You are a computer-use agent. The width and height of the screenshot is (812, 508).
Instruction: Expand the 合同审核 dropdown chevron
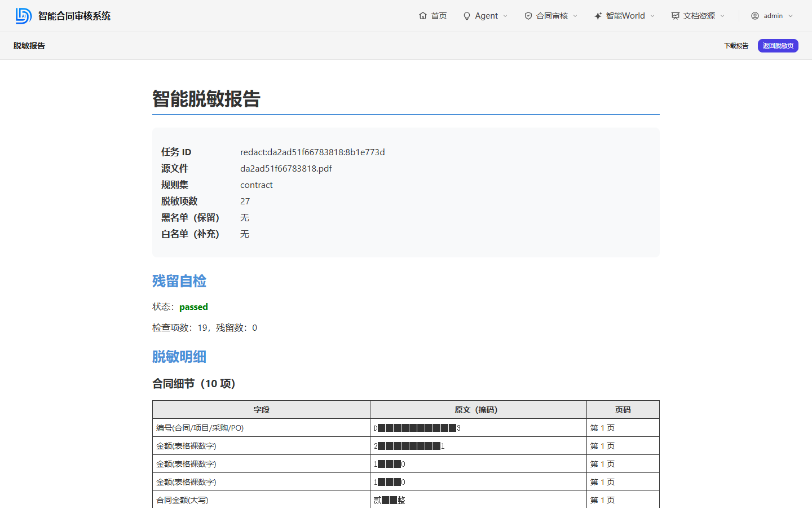575,16
